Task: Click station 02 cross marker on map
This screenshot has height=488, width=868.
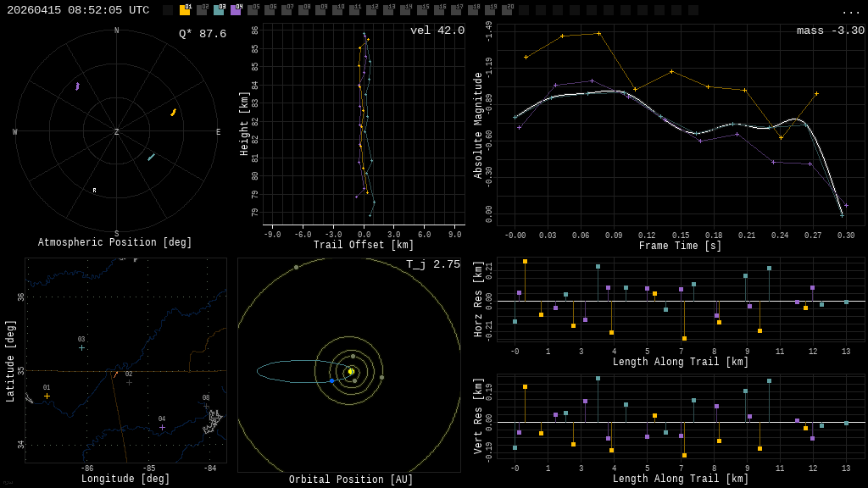Action: [x=129, y=382]
